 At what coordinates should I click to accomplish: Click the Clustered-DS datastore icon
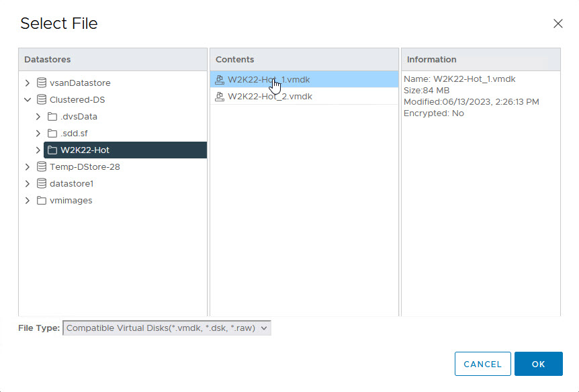(x=42, y=100)
